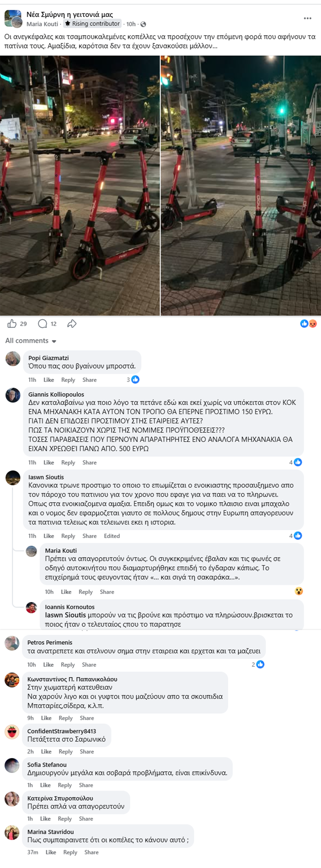Open the group avatar image

pyautogui.click(x=13, y=19)
